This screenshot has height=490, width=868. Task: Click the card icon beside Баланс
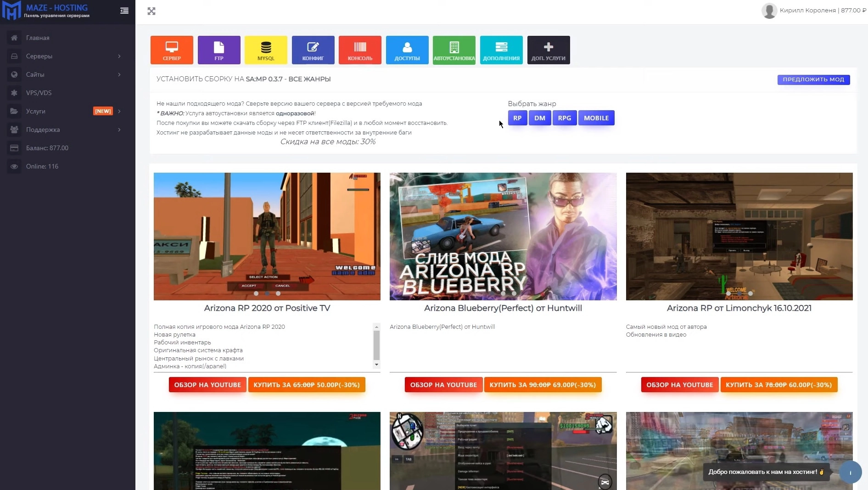tap(14, 148)
